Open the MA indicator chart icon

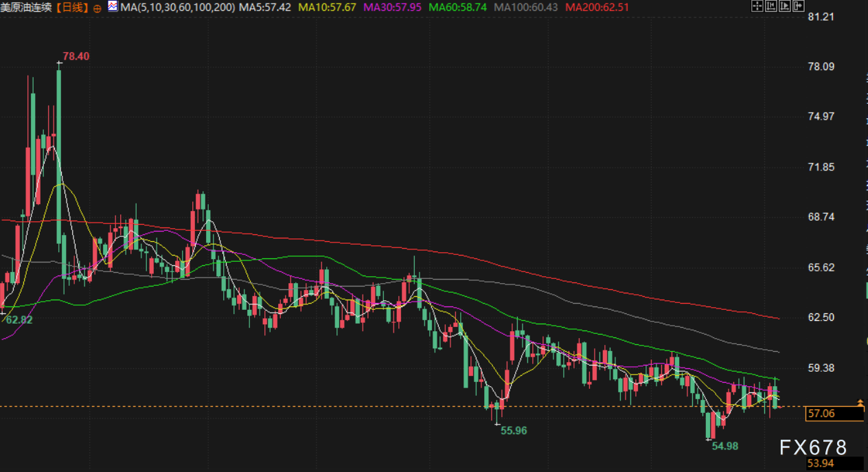click(x=112, y=7)
